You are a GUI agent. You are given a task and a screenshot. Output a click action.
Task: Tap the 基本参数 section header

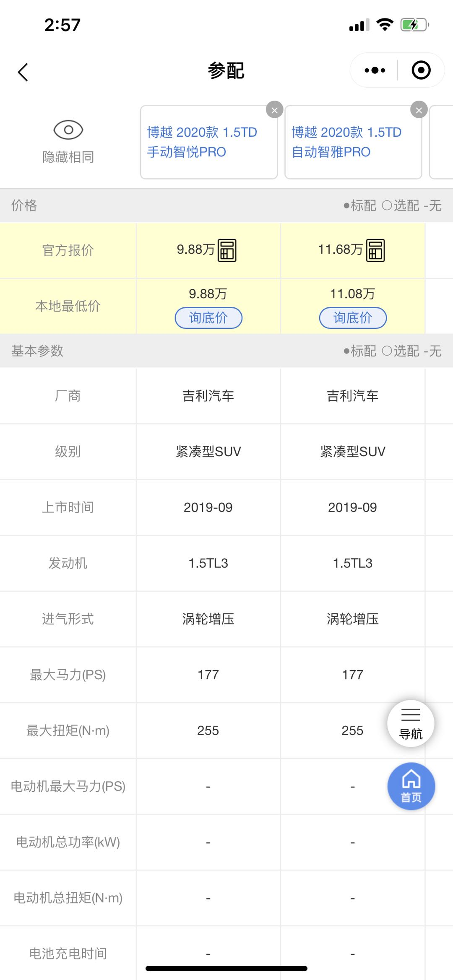click(37, 351)
